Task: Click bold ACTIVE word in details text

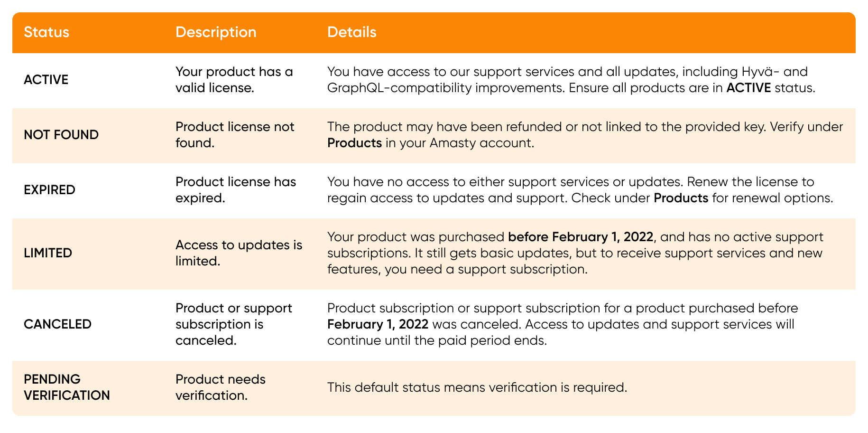Action: [748, 88]
